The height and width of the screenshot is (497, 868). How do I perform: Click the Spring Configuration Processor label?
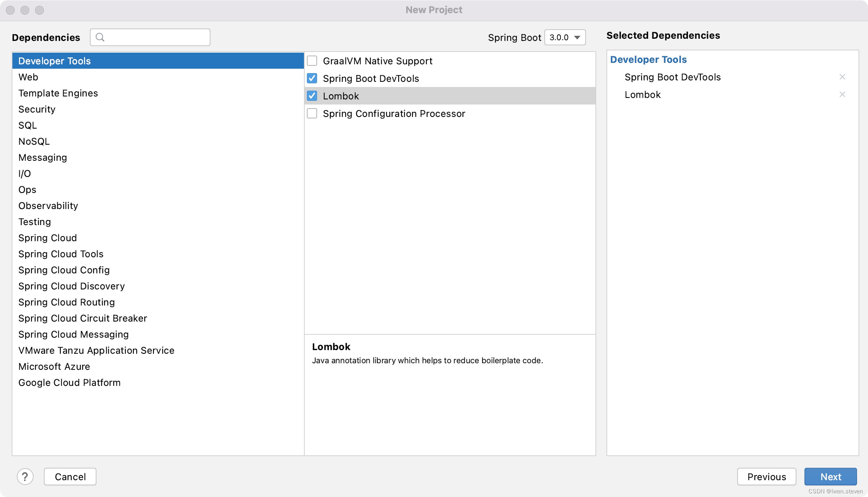[x=394, y=113]
